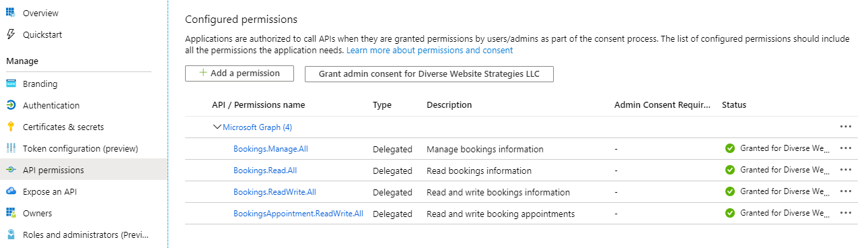Viewport: 868px width, 248px height.
Task: Open Learn more about permissions and consent link
Action: point(429,51)
